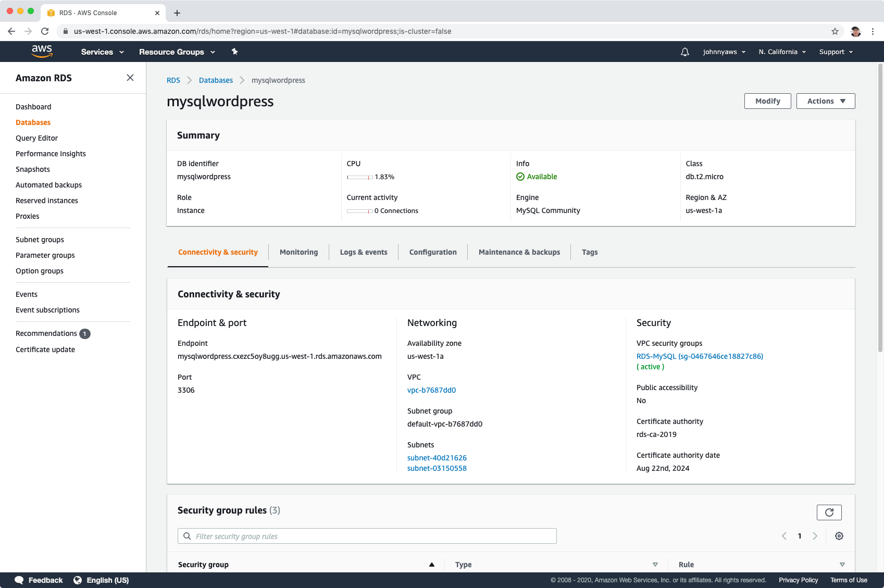The height and width of the screenshot is (588, 884).
Task: Click the endpoint hostname text
Action: coord(280,356)
